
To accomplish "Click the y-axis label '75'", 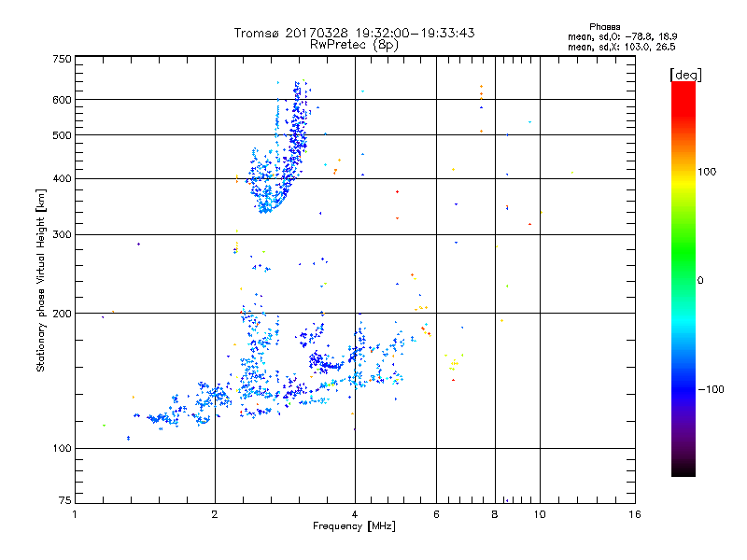I will tap(65, 500).
